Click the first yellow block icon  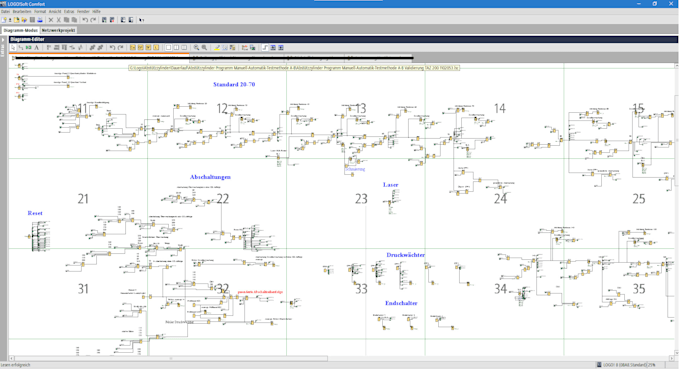click(133, 48)
